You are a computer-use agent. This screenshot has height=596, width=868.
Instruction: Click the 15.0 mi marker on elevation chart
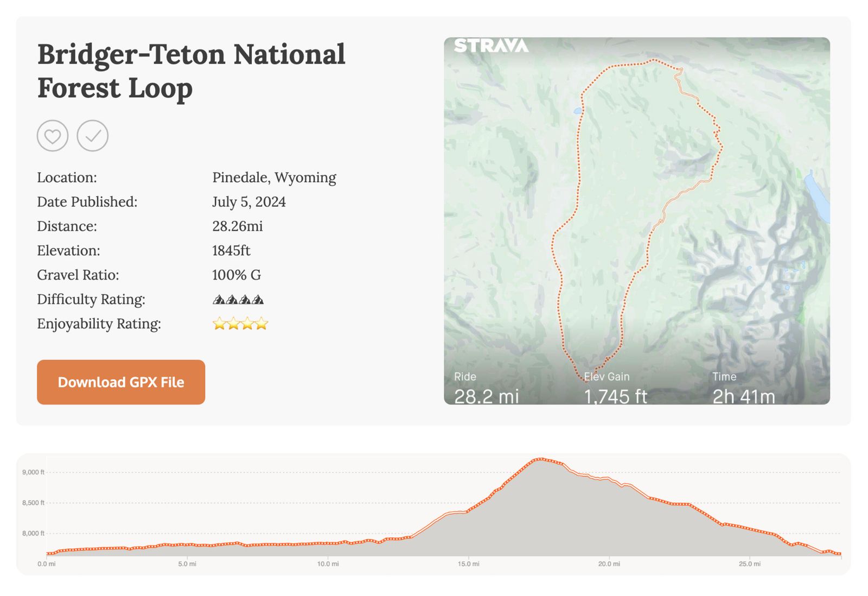click(468, 564)
